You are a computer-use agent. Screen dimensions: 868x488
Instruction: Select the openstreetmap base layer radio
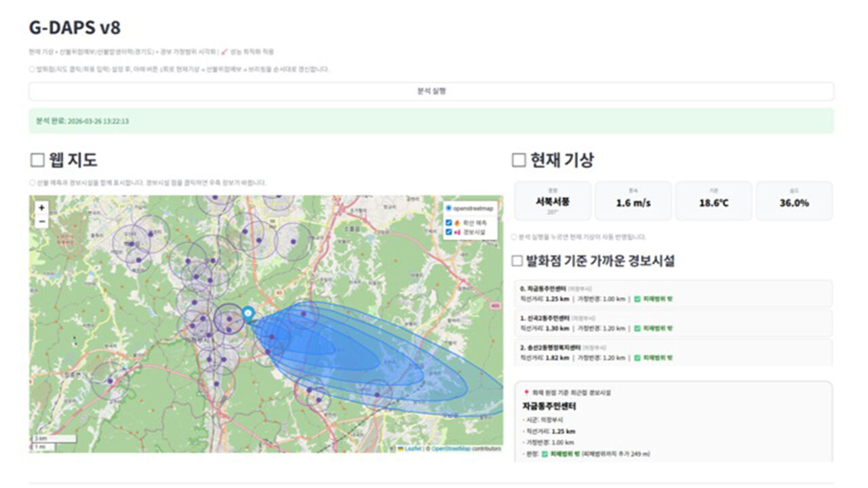pos(449,208)
